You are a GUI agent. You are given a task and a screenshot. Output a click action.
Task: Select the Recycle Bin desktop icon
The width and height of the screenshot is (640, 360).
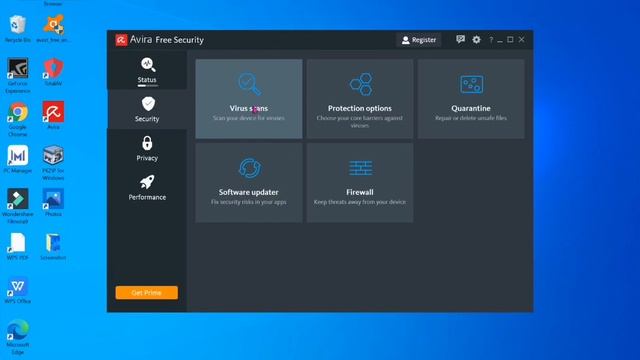[18, 29]
